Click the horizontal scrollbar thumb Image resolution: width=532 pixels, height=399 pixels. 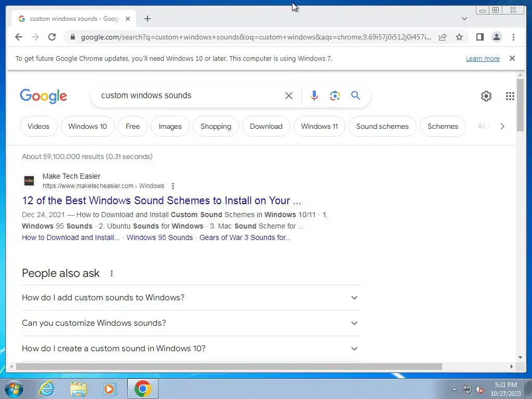pos(229,366)
